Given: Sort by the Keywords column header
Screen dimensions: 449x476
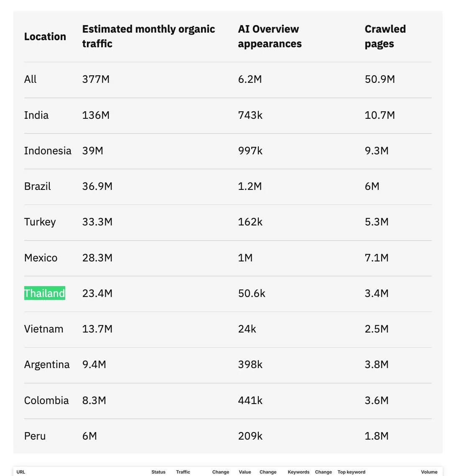Looking at the screenshot, I should (298, 472).
